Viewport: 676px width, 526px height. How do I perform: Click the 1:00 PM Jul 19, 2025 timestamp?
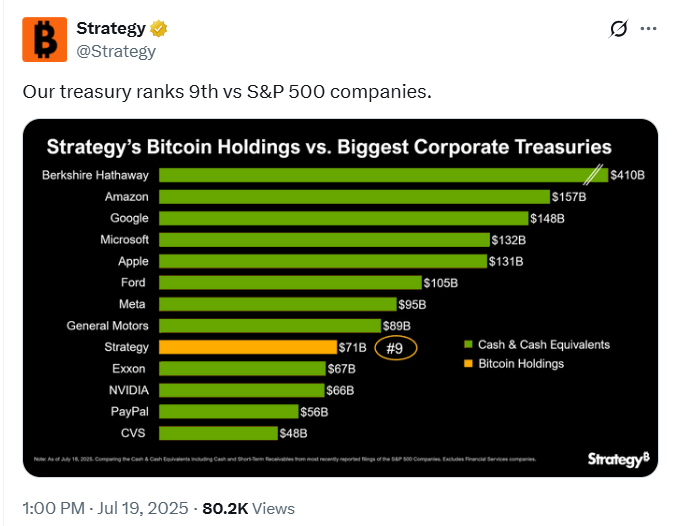(x=105, y=508)
